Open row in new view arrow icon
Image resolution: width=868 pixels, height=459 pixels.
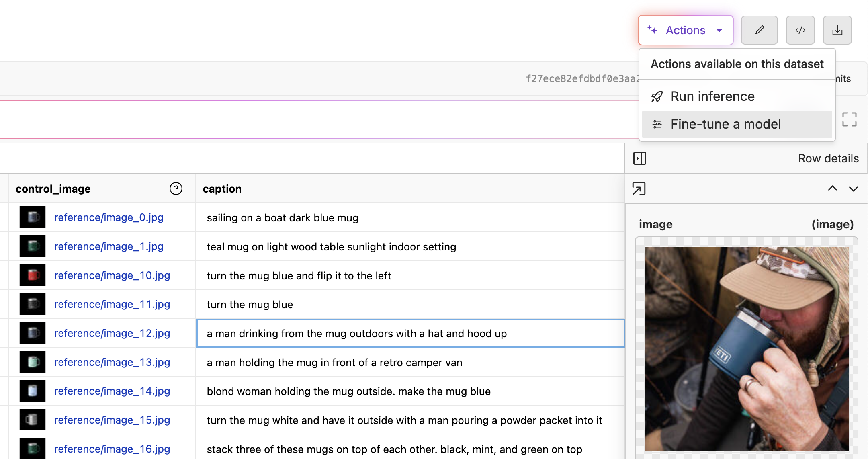pos(639,189)
